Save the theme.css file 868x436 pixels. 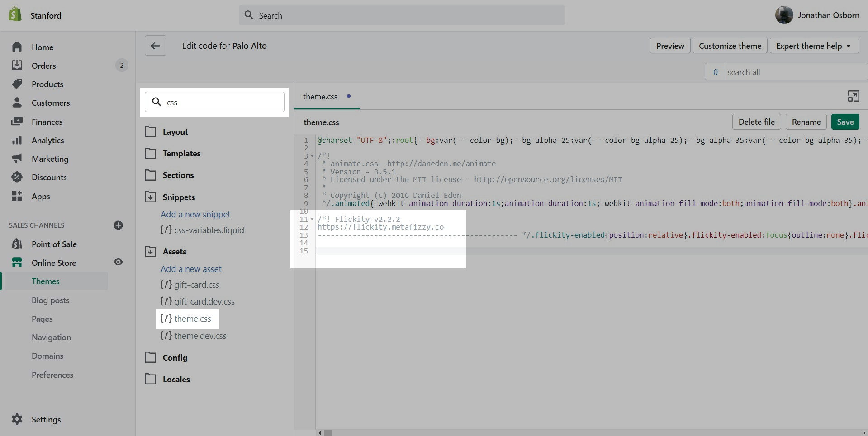845,122
